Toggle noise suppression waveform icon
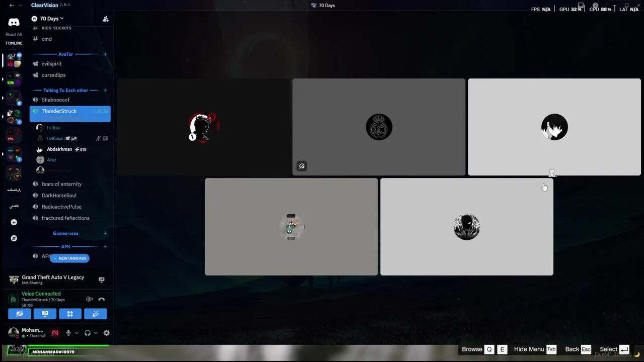The height and width of the screenshot is (362, 644). (89, 299)
